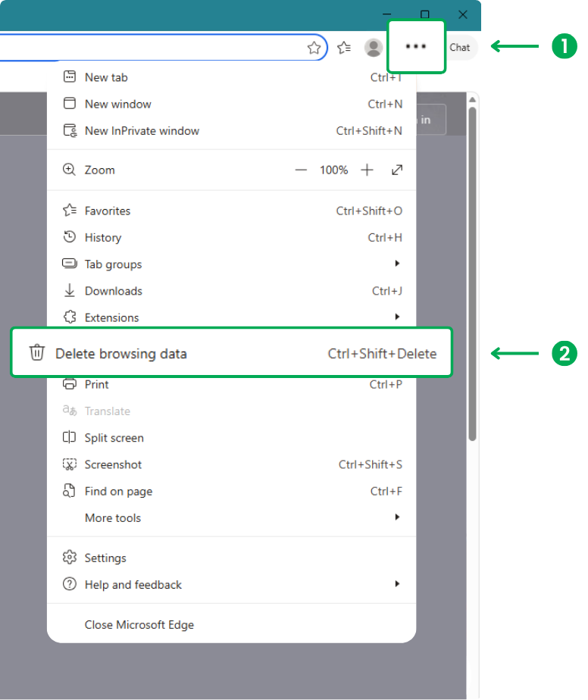Click the profile avatar icon

pyautogui.click(x=373, y=47)
